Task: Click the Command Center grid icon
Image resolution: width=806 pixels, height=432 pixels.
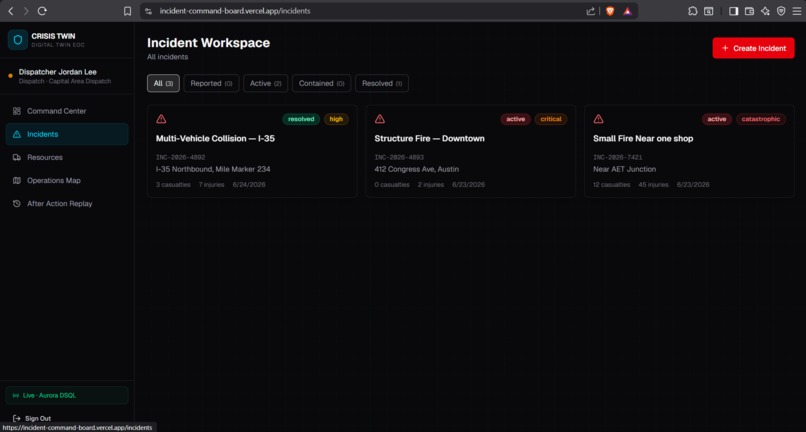Action: (16, 111)
